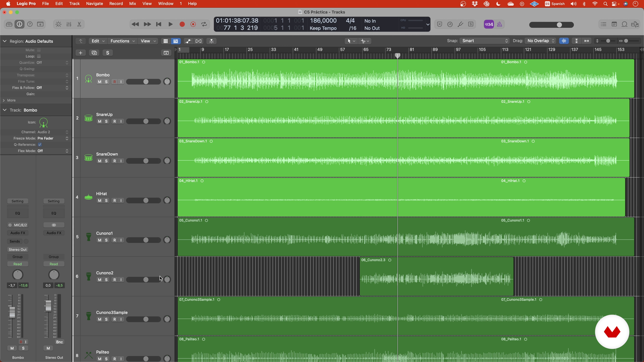Open the Track menu
The image size is (644, 362).
(x=74, y=4)
